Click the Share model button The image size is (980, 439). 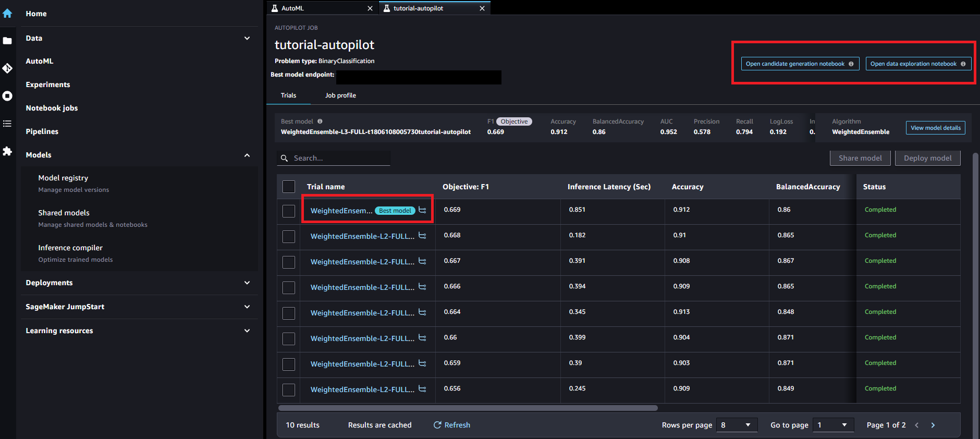click(860, 158)
